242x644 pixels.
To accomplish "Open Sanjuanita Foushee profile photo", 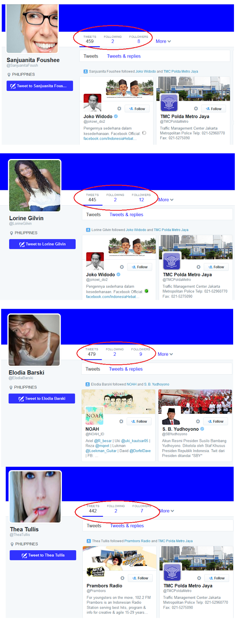I will pyautogui.click(x=33, y=28).
